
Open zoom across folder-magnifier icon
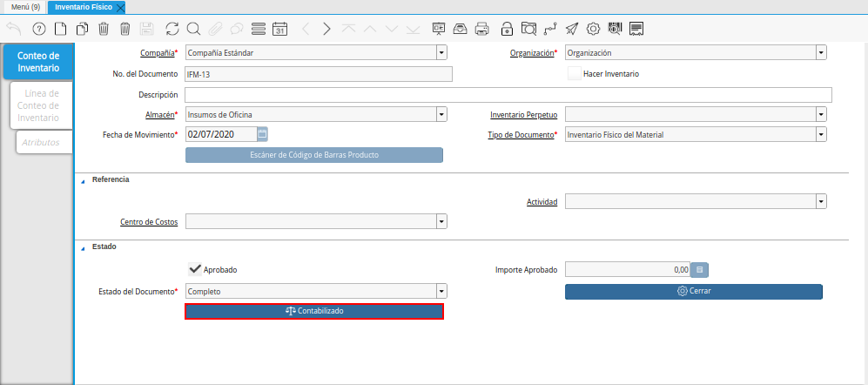coord(529,29)
